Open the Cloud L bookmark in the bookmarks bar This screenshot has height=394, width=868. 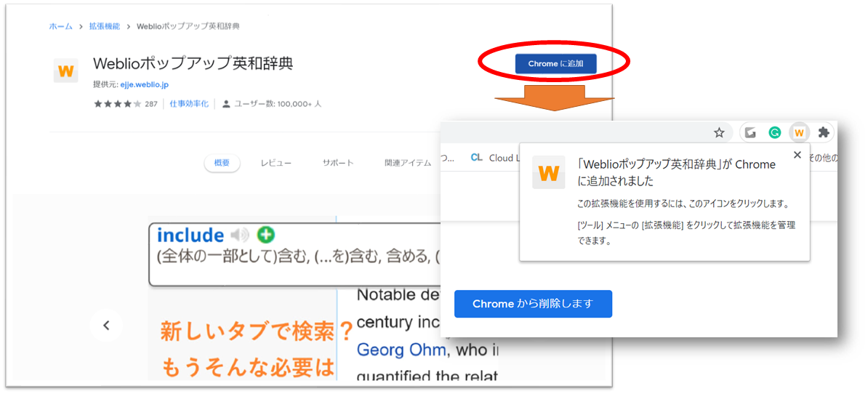click(x=496, y=158)
